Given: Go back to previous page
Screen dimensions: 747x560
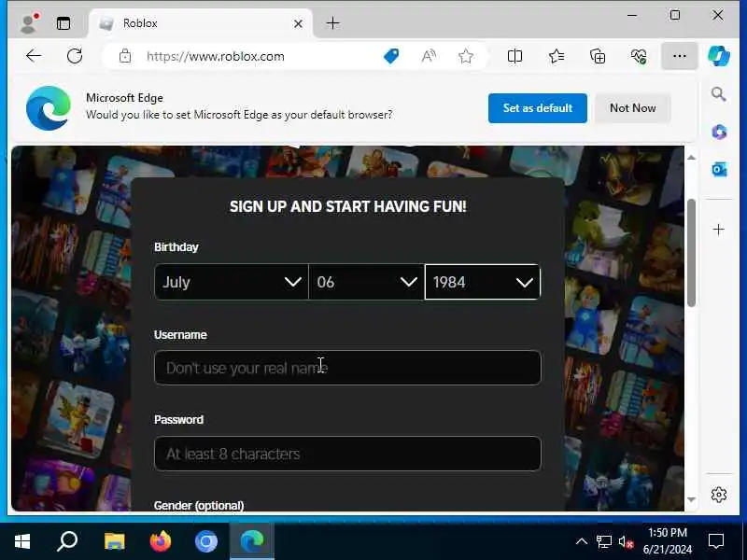Looking at the screenshot, I should [x=34, y=56].
